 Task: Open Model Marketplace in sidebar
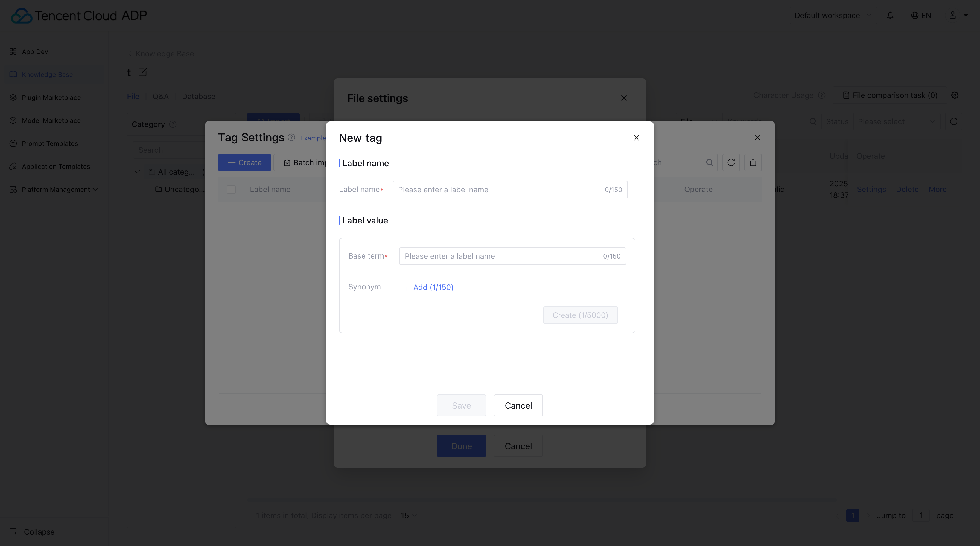coord(51,120)
